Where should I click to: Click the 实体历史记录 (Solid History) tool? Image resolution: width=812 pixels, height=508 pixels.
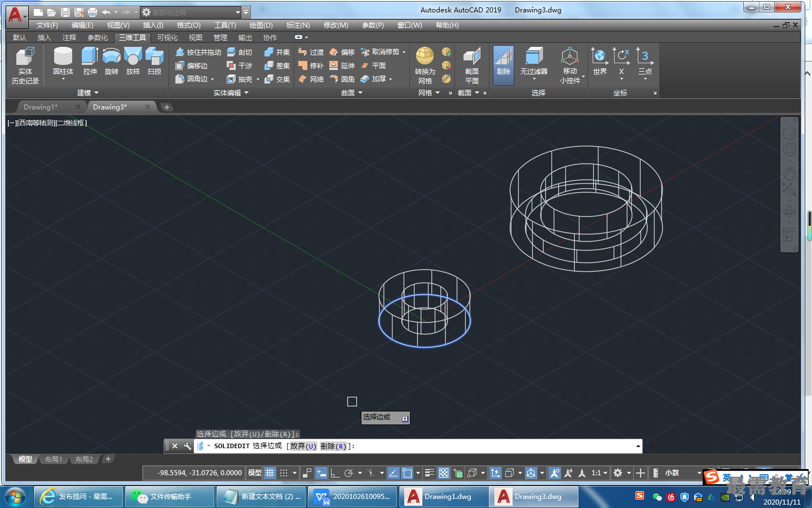(x=25, y=66)
